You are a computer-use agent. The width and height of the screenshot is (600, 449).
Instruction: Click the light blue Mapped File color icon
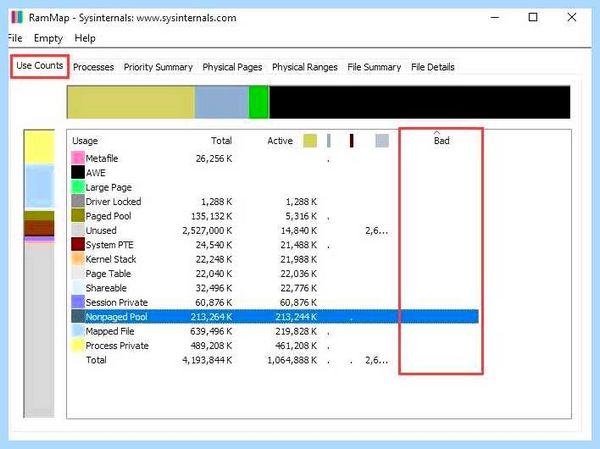point(78,331)
